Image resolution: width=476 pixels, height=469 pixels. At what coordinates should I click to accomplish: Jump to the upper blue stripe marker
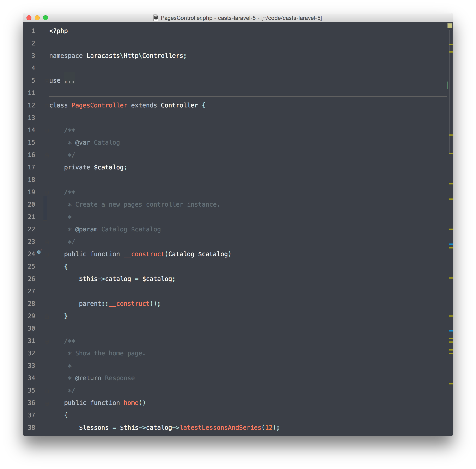[451, 244]
